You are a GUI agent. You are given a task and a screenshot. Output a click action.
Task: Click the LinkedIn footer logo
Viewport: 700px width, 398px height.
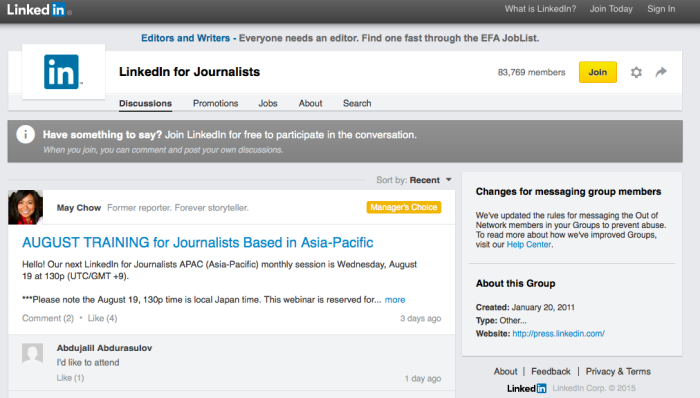[526, 388]
